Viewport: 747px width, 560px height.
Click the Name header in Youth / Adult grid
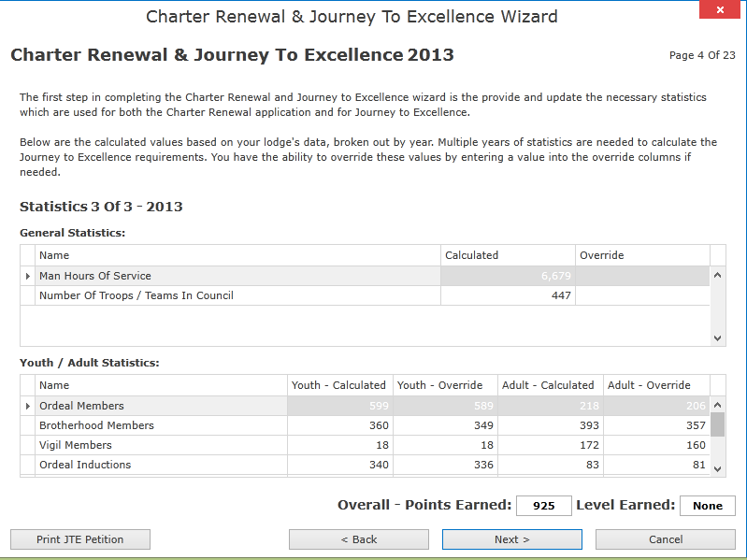161,385
